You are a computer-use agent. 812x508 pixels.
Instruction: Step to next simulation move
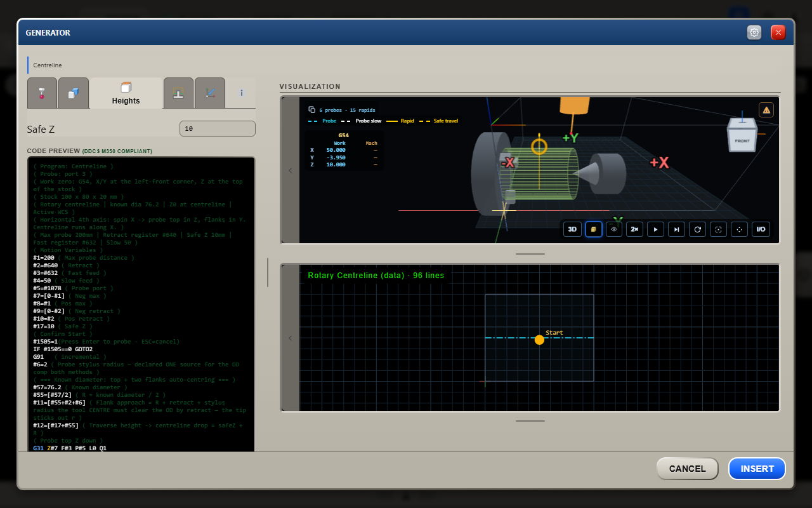point(677,229)
